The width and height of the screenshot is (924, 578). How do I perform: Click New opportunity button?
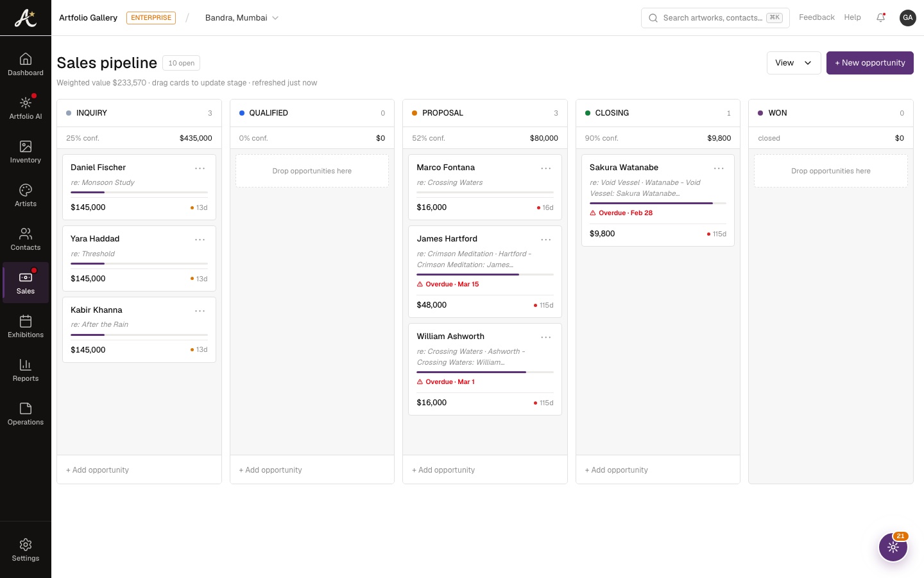[870, 63]
